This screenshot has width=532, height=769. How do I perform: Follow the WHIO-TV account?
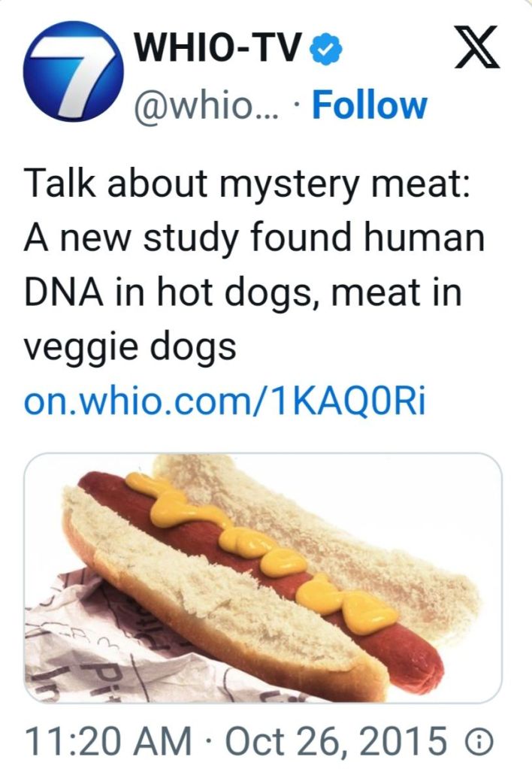click(x=369, y=104)
